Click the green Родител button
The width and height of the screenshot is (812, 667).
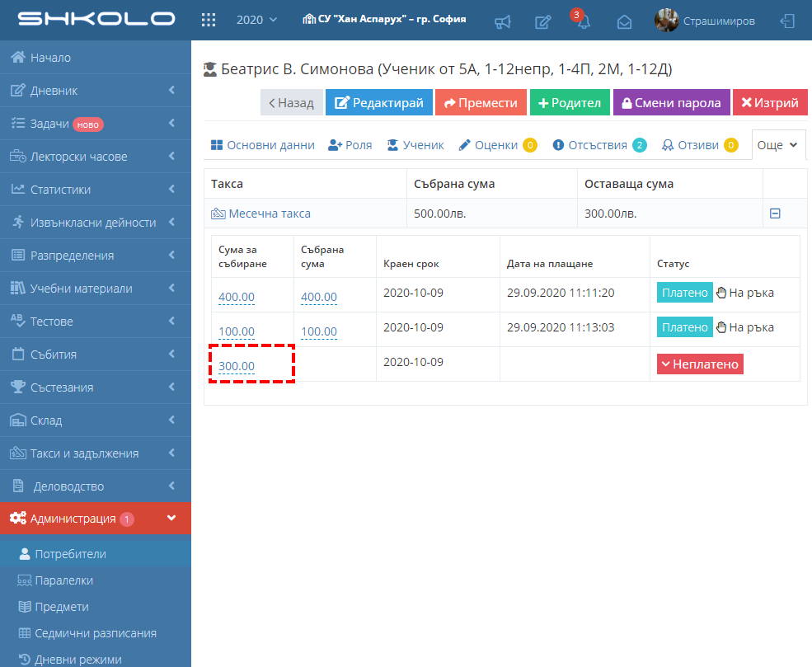coord(570,102)
